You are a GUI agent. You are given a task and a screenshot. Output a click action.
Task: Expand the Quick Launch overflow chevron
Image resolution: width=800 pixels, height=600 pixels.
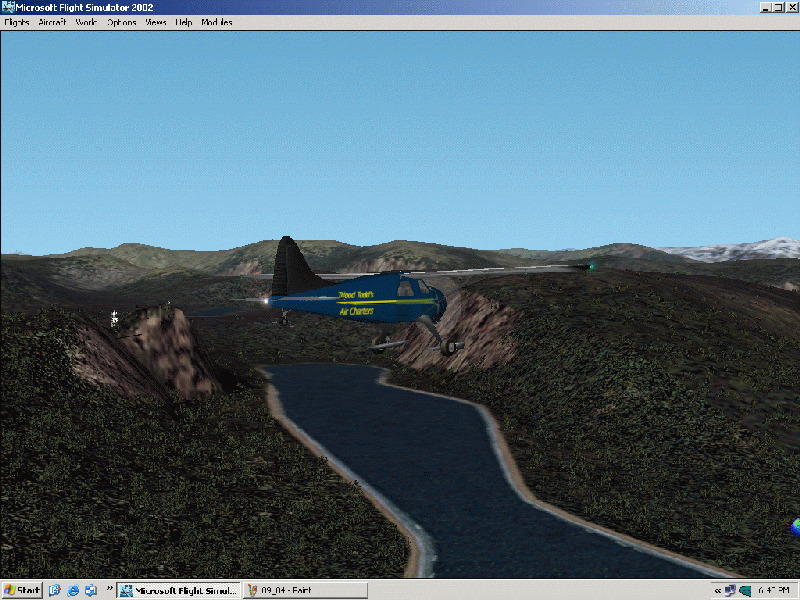tap(108, 588)
